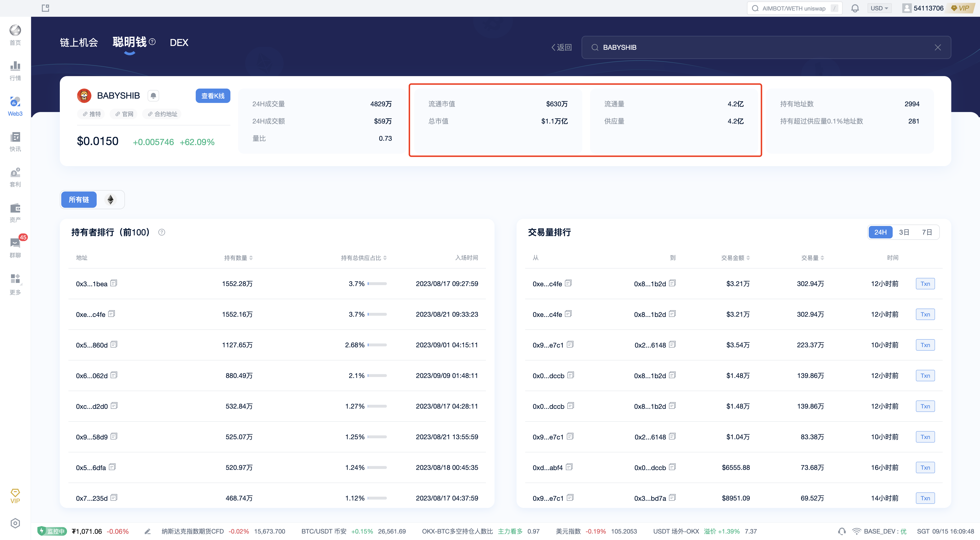Switch to 链上机会 tab

coord(79,42)
